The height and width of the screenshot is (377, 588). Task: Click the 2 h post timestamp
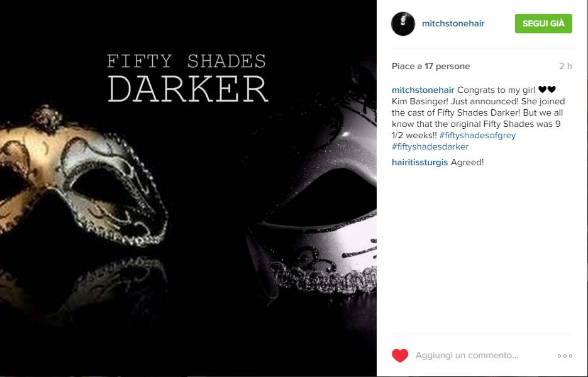(x=565, y=66)
